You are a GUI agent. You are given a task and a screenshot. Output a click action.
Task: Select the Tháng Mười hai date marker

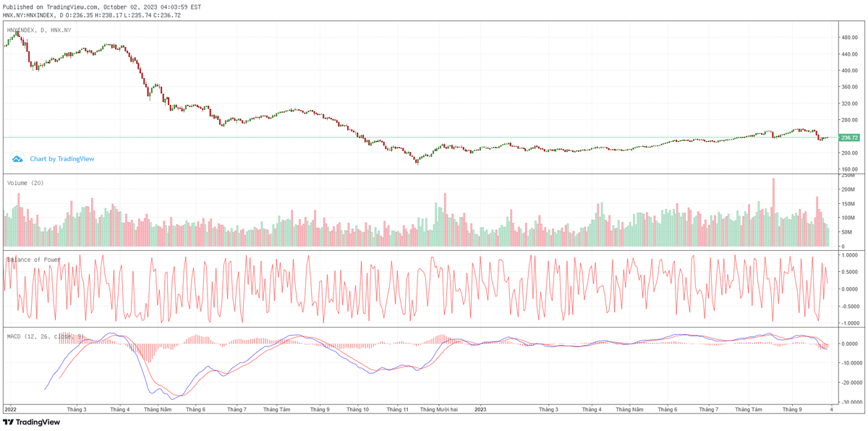click(438, 409)
